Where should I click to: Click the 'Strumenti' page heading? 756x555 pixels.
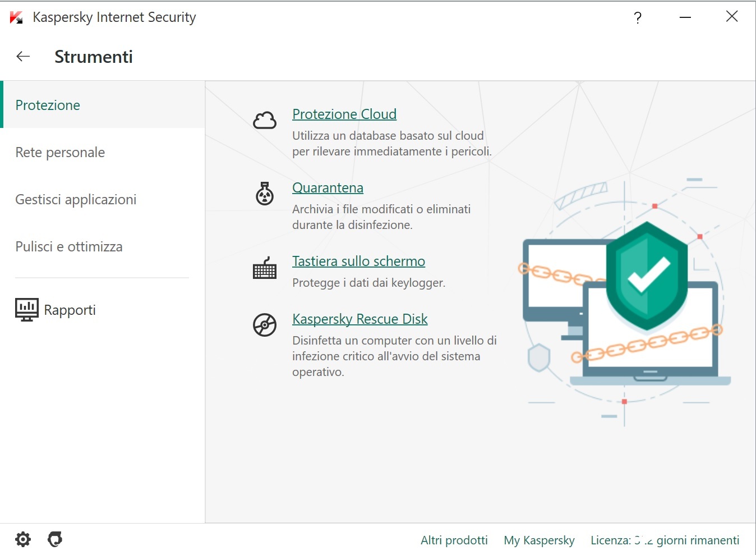tap(94, 57)
